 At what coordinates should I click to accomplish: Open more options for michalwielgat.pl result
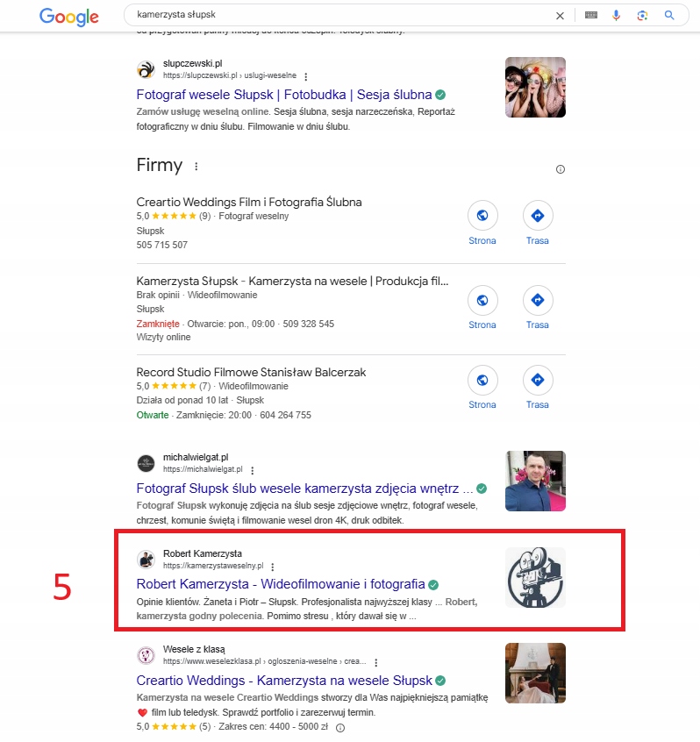(253, 470)
